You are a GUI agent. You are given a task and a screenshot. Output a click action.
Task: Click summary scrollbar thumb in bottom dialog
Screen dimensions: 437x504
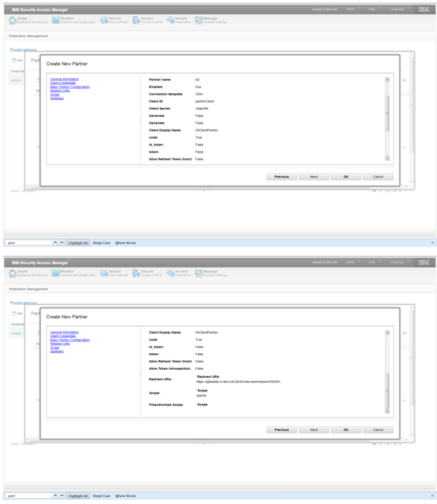click(387, 391)
